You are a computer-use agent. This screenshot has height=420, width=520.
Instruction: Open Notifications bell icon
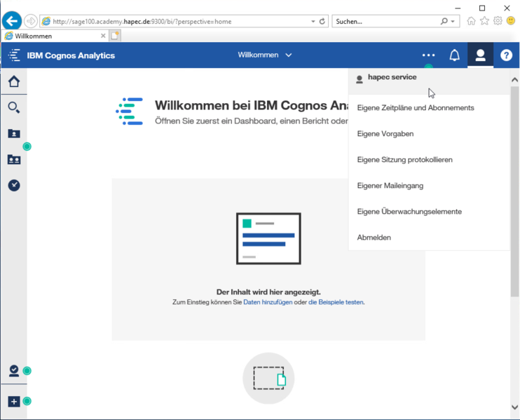tap(454, 55)
